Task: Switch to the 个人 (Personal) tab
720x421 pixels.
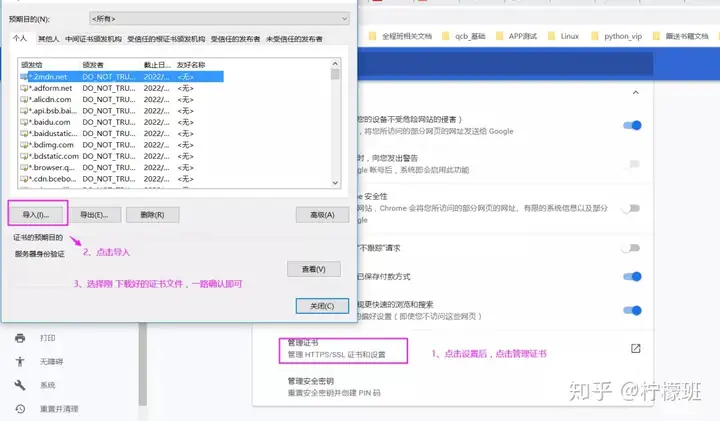Action: [20, 38]
